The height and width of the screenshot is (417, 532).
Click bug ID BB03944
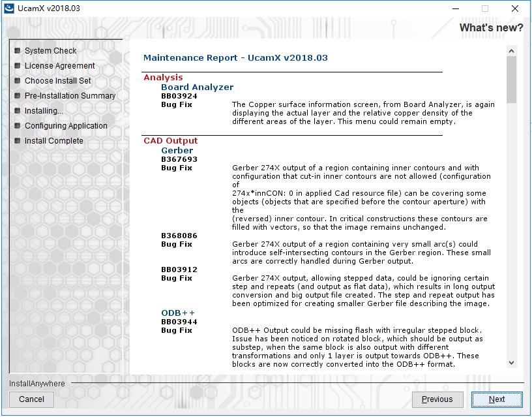[179, 322]
